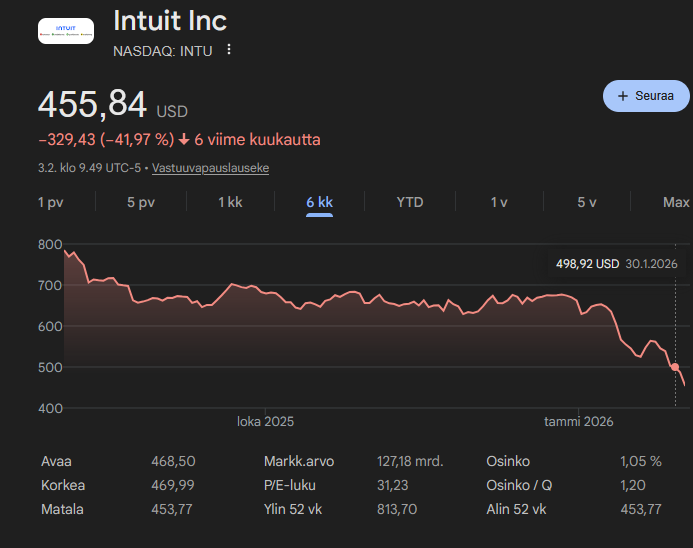Image resolution: width=693 pixels, height=548 pixels.
Task: Click the Intuit Inc title heading
Action: coord(170,21)
